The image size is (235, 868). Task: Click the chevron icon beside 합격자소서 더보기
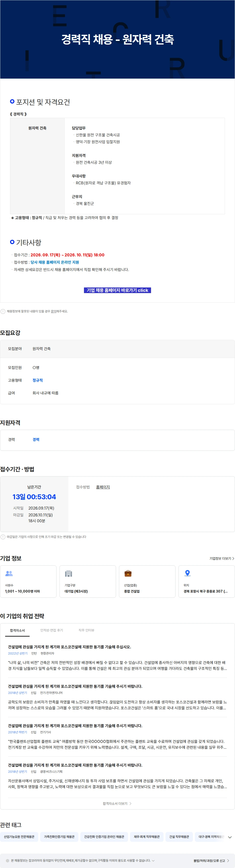point(130,804)
